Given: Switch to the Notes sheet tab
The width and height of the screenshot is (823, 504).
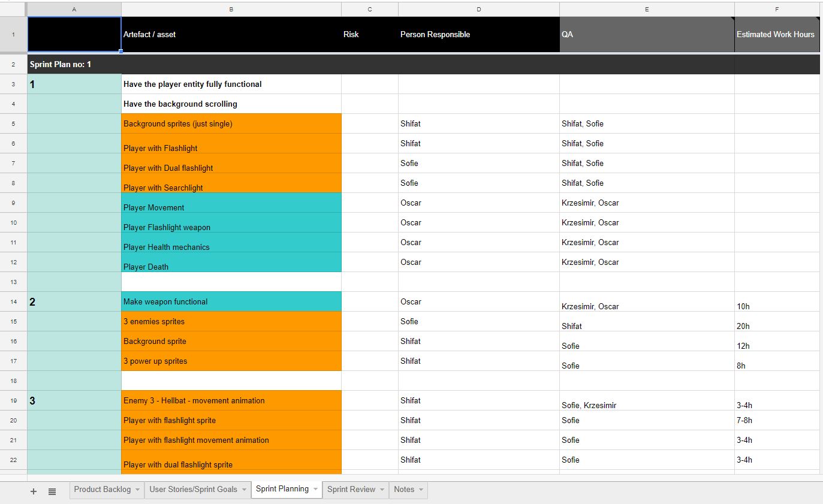Looking at the screenshot, I should pyautogui.click(x=403, y=490).
